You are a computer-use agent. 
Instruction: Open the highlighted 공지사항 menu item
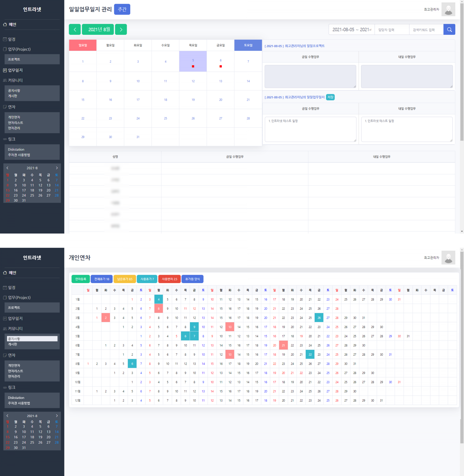(32, 339)
